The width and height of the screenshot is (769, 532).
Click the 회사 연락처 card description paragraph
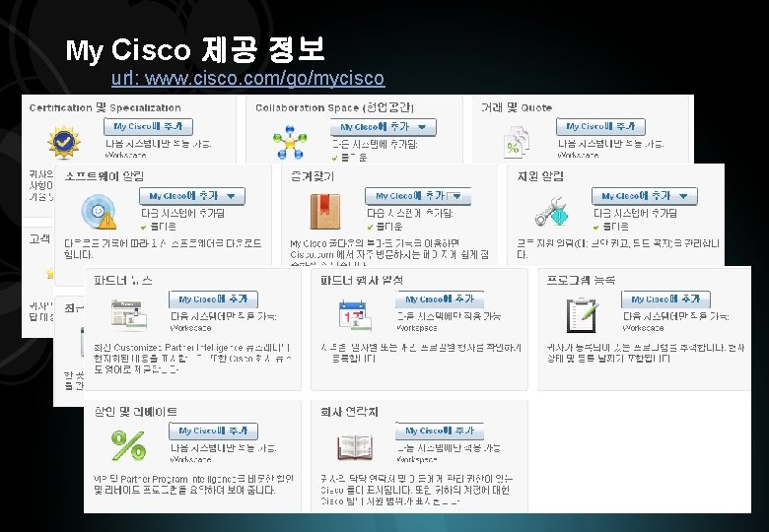coord(417,490)
